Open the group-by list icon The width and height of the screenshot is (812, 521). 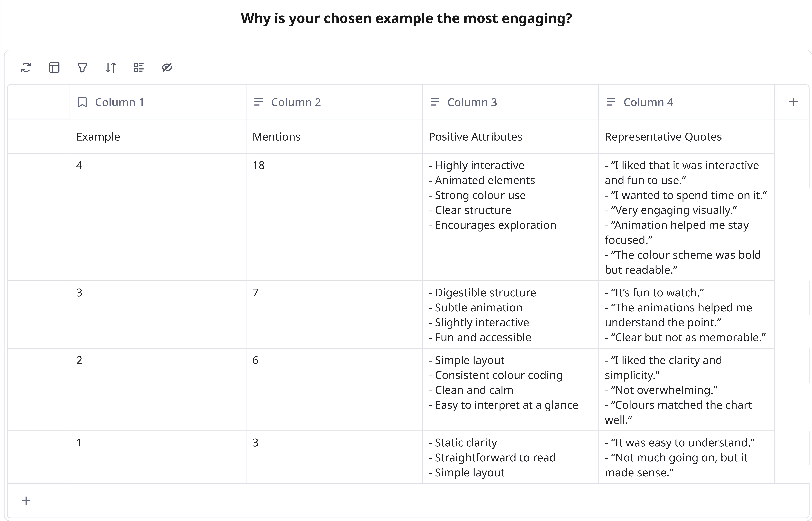coord(139,68)
